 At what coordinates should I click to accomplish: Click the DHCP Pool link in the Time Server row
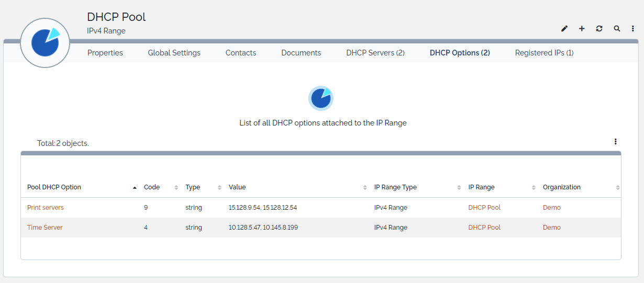click(x=484, y=228)
